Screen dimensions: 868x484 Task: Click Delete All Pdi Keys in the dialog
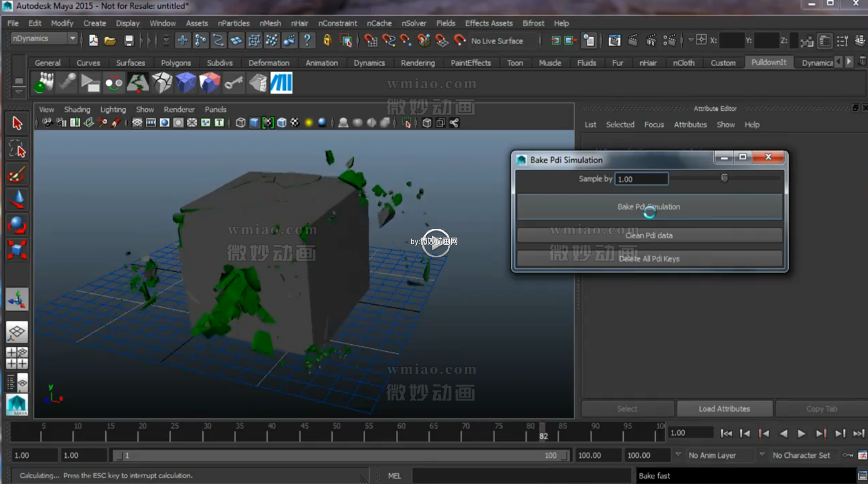pyautogui.click(x=649, y=259)
